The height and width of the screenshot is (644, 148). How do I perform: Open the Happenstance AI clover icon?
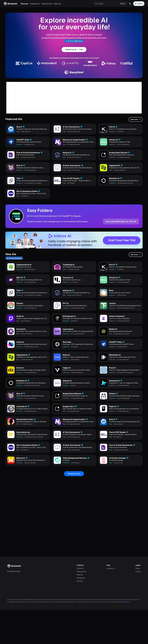coord(11,267)
